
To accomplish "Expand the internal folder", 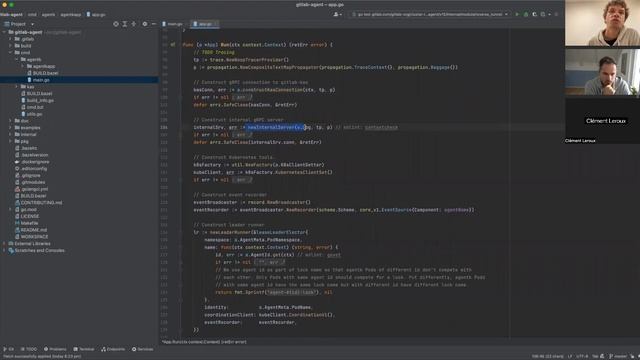I will pyautogui.click(x=11, y=134).
